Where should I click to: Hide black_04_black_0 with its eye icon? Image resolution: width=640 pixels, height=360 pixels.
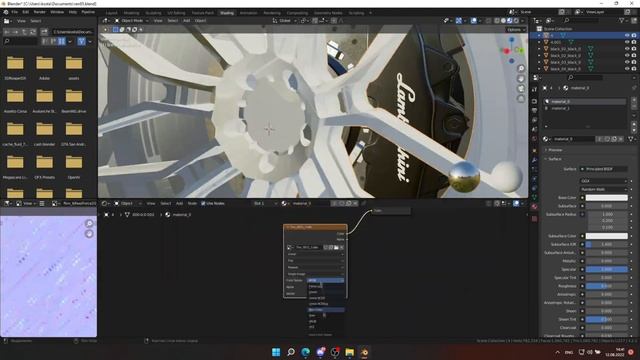[627, 69]
